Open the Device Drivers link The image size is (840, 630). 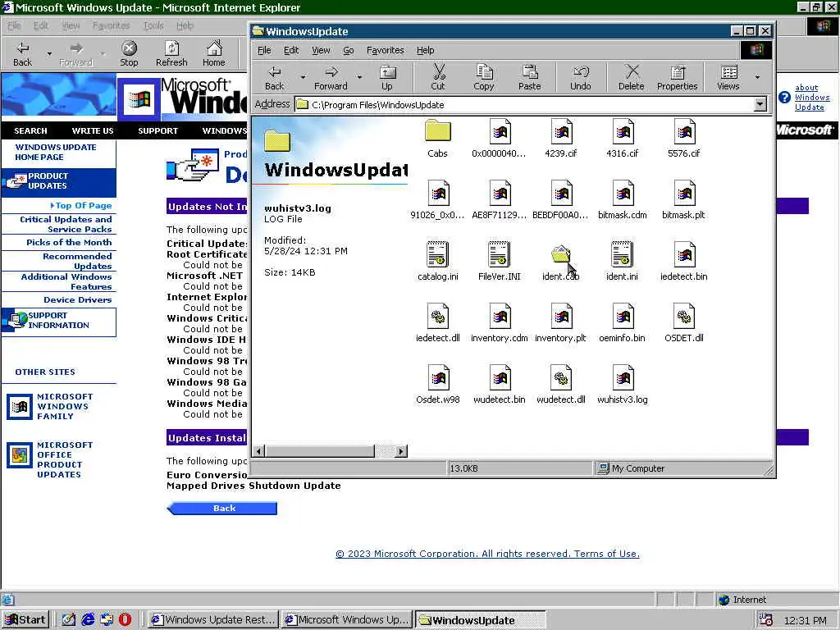(x=78, y=299)
